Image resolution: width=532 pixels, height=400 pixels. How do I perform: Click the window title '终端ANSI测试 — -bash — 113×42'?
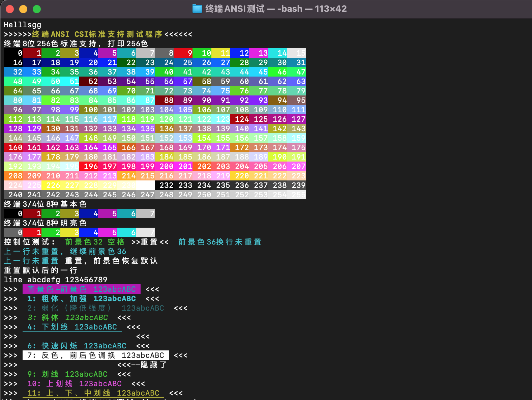(276, 9)
